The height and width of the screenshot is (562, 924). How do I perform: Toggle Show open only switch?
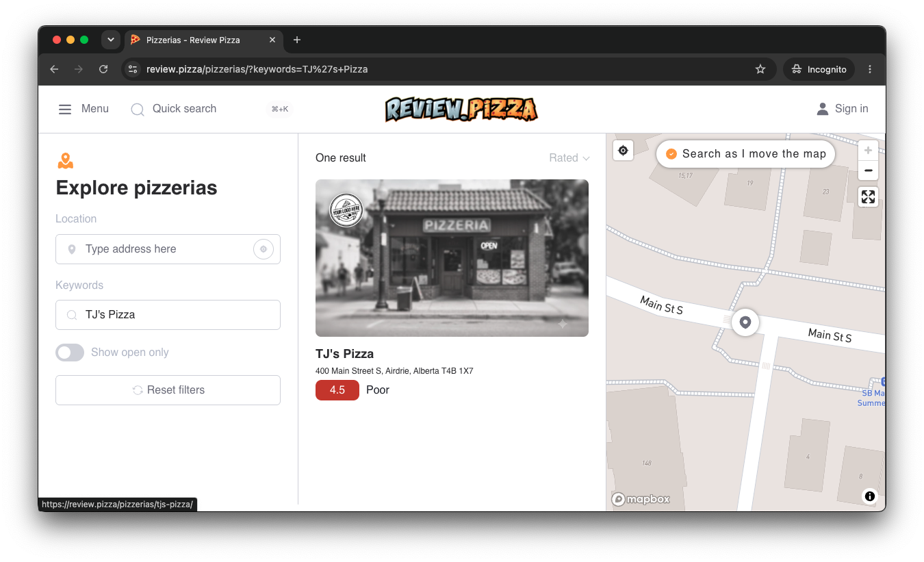tap(70, 353)
